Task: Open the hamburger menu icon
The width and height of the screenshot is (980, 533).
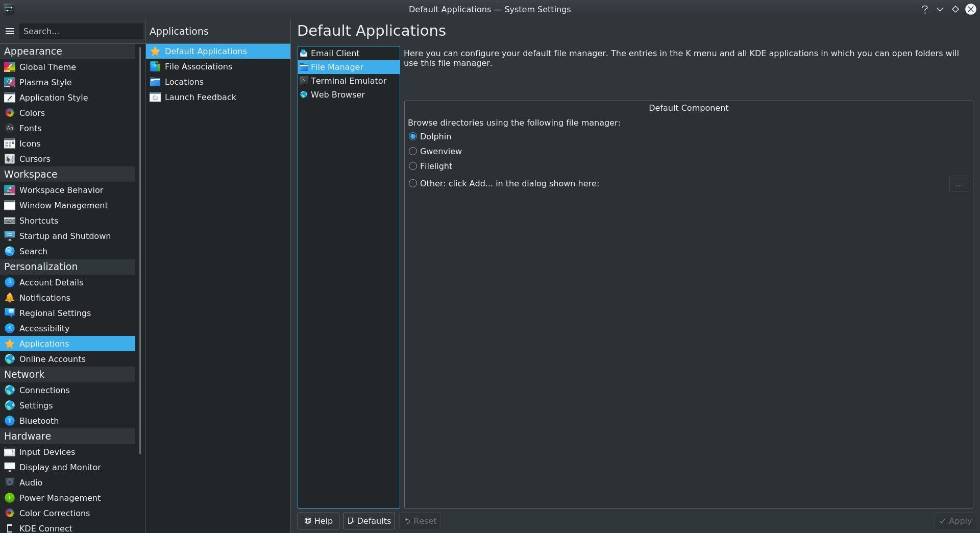Action: [9, 31]
